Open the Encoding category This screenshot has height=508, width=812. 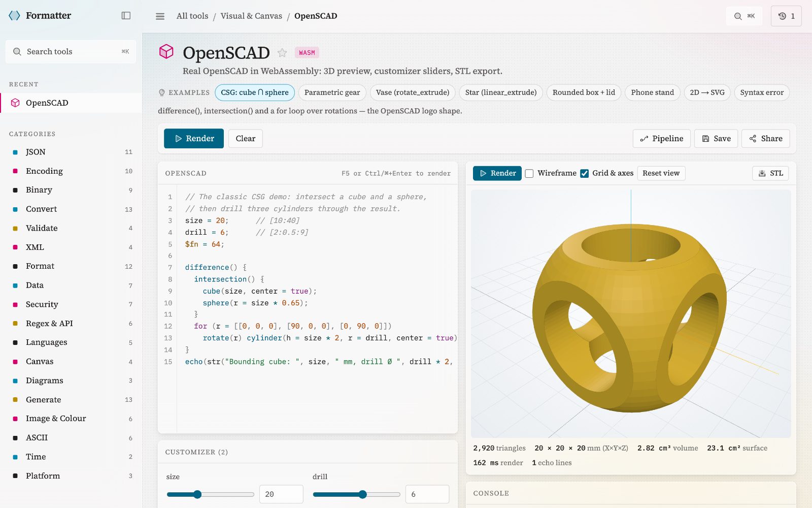pos(71,171)
